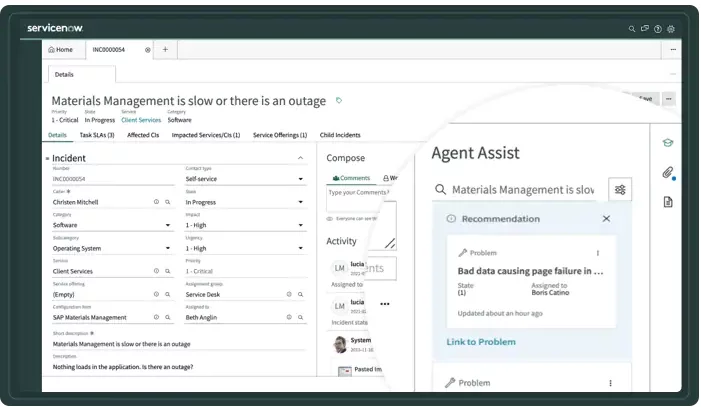The width and height of the screenshot is (701, 407).
Task: Look up Assignment group with magnifier
Action: click(300, 294)
